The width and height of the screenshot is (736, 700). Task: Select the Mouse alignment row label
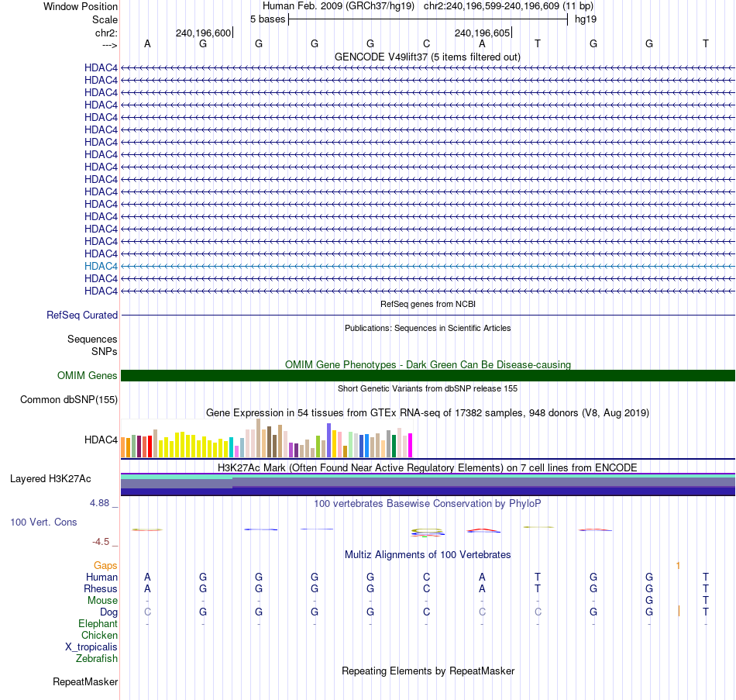click(102, 601)
